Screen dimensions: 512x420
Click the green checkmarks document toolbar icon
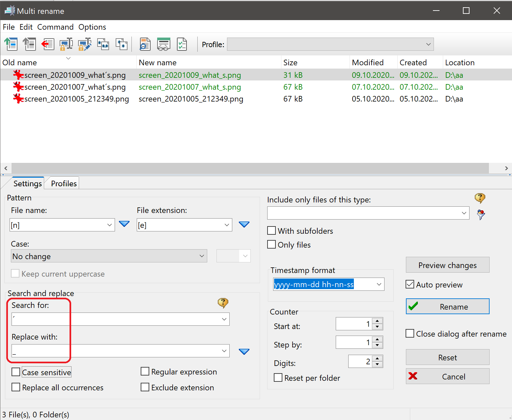(182, 44)
